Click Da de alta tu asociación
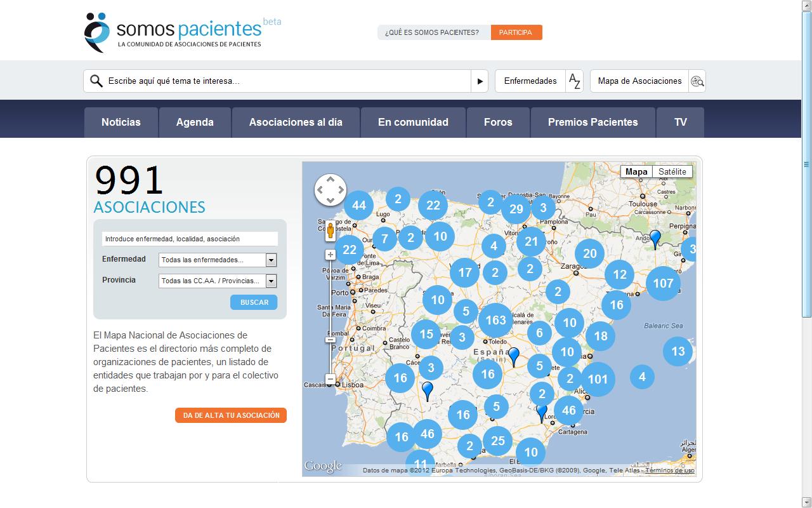Screen dimensions: 812x508 [231, 415]
